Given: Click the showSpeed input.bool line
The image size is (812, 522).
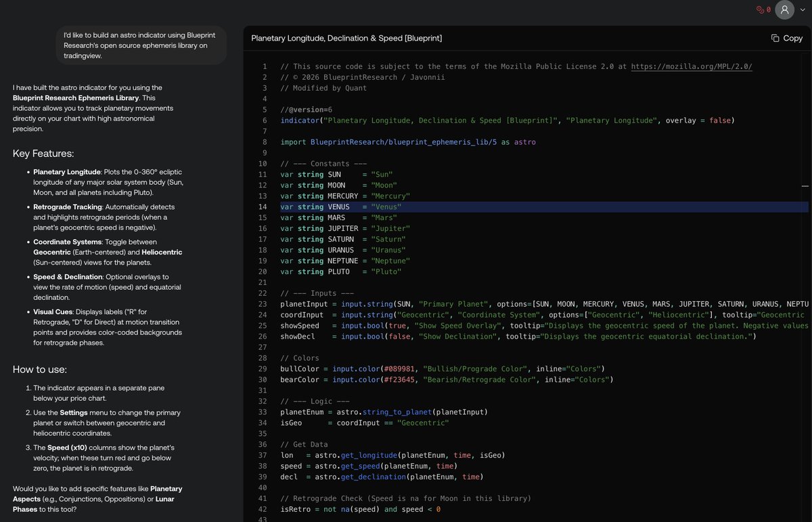Looking at the screenshot, I should tap(545, 326).
